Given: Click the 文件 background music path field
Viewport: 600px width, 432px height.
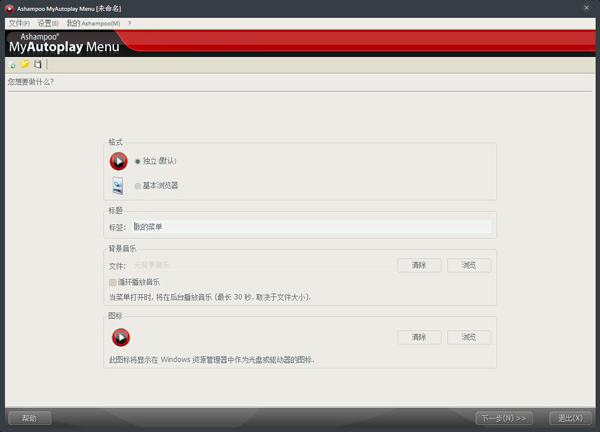Looking at the screenshot, I should pyautogui.click(x=262, y=265).
